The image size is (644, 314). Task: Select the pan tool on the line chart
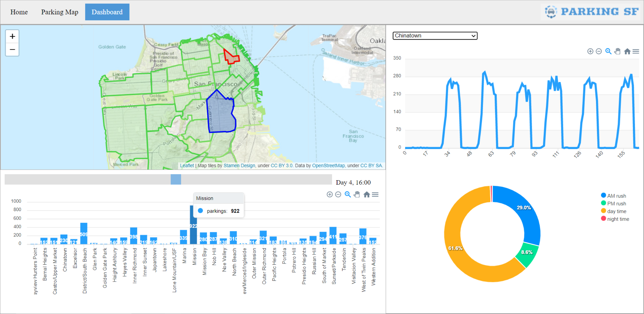point(617,51)
